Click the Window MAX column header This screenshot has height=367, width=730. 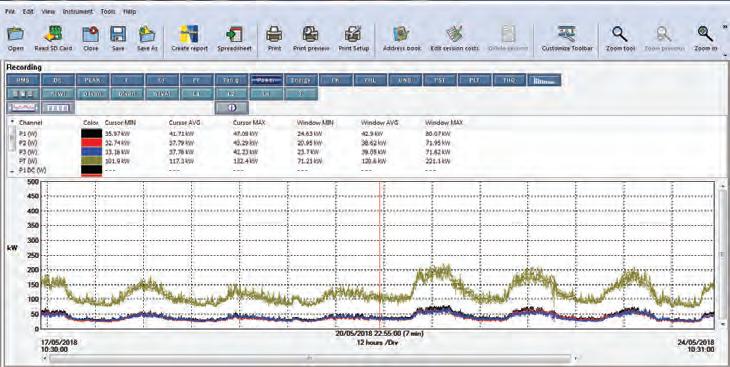[x=444, y=122]
